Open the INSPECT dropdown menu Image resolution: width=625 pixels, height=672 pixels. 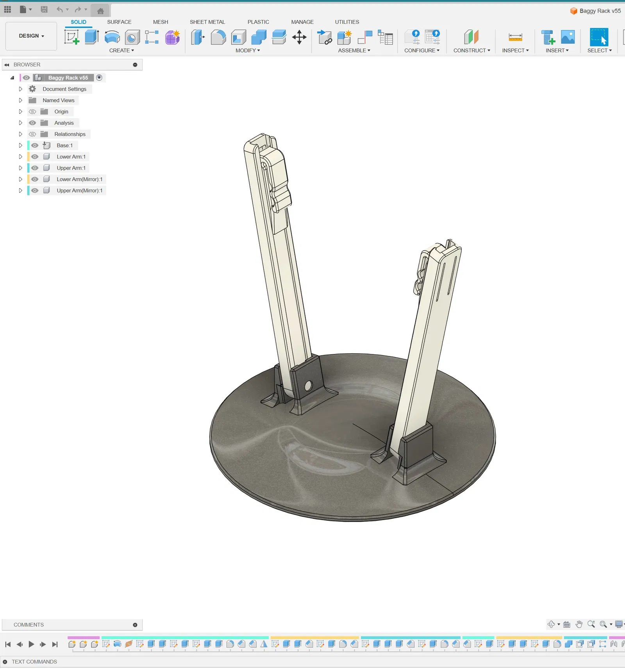click(515, 51)
